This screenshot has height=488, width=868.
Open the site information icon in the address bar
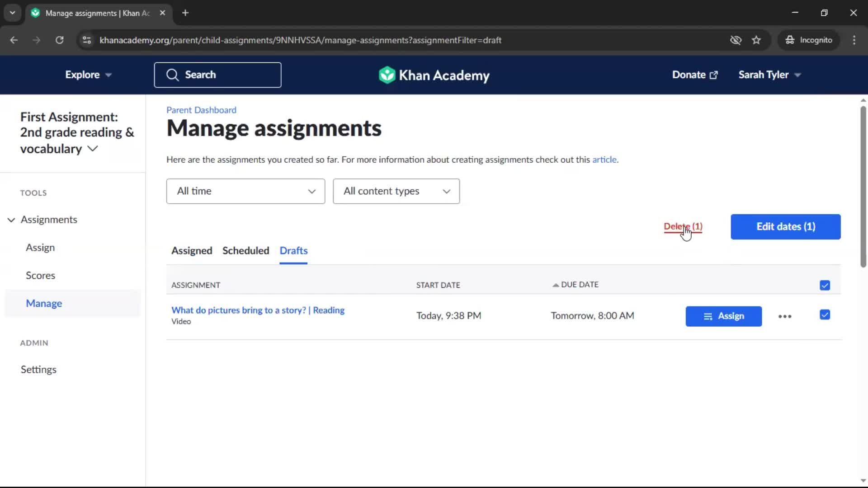coord(86,40)
